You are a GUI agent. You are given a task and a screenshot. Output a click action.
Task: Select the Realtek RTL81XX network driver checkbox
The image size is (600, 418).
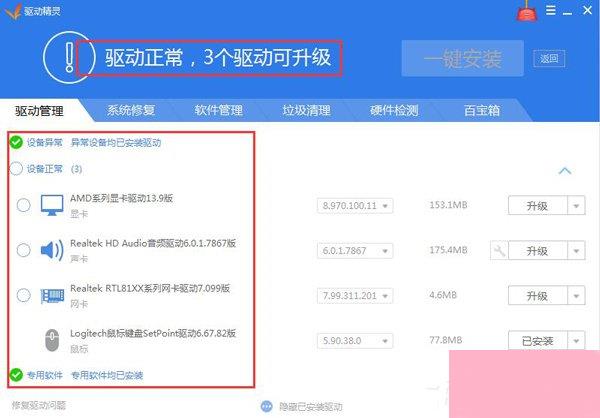pyautogui.click(x=24, y=296)
